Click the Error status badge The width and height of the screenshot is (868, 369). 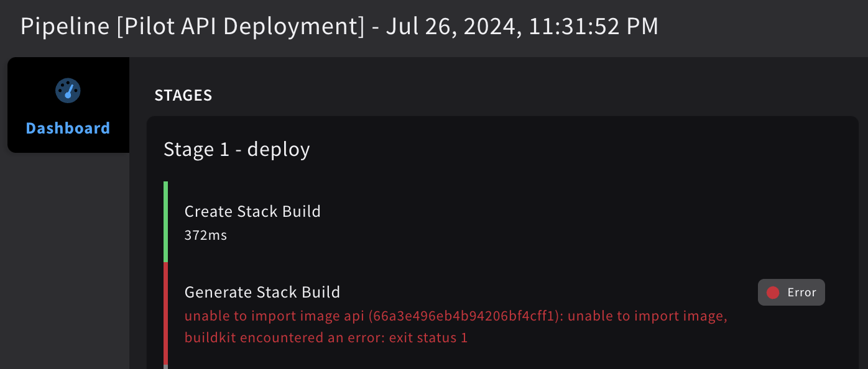pyautogui.click(x=791, y=293)
